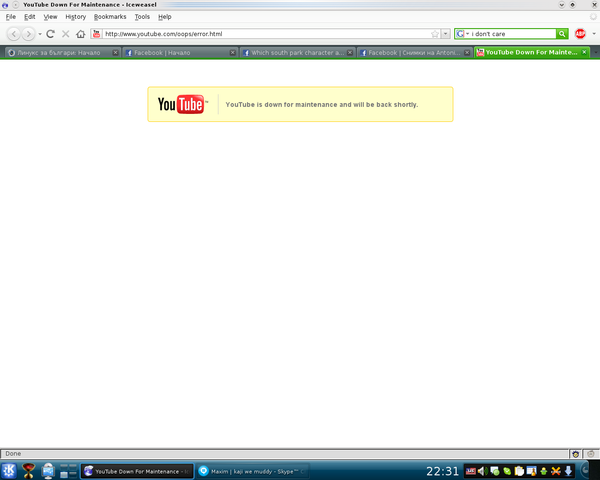Click the 22:31 panel clock
Viewport: 600px width, 480px height.
442,471
